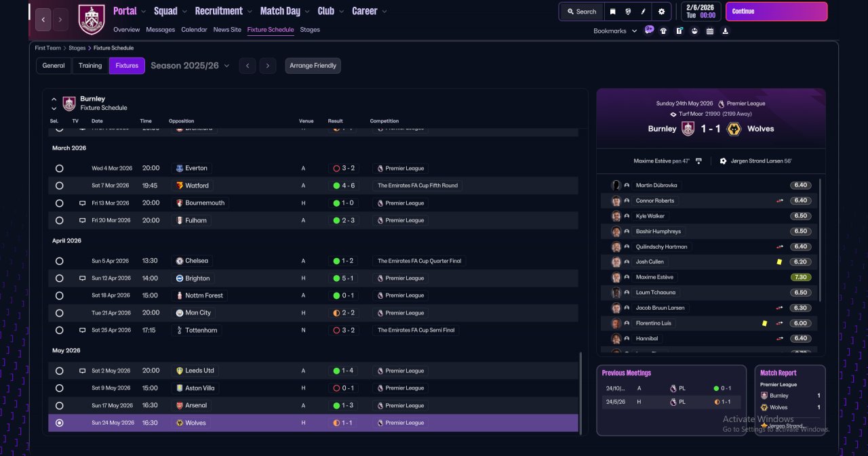Click Maxime Estève's 7.30 rating badge
This screenshot has height=456, width=868.
pyautogui.click(x=800, y=277)
